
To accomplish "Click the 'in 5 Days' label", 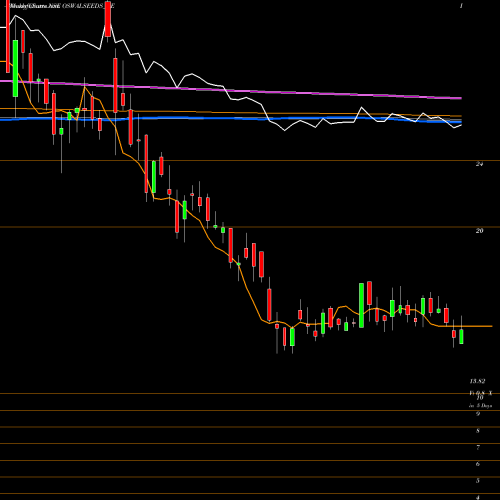I will 480,406.
